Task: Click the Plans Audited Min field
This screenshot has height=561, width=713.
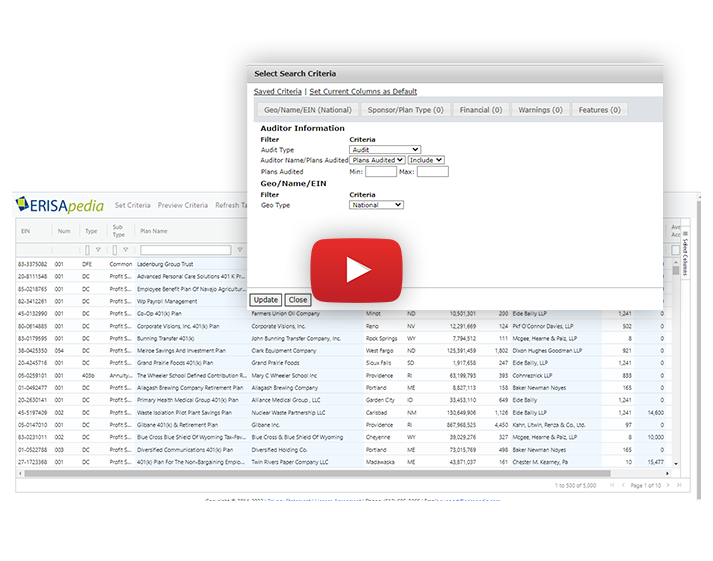Action: (381, 171)
